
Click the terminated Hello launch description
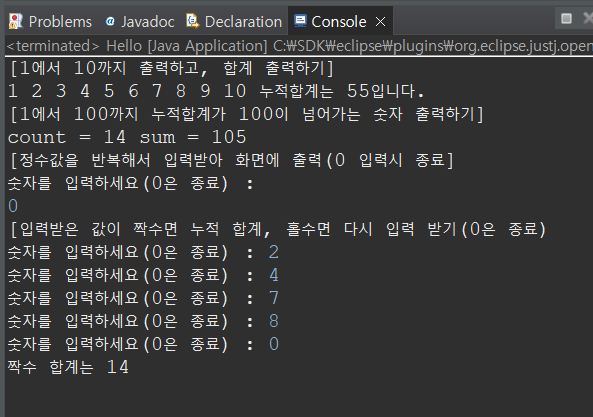click(x=299, y=46)
